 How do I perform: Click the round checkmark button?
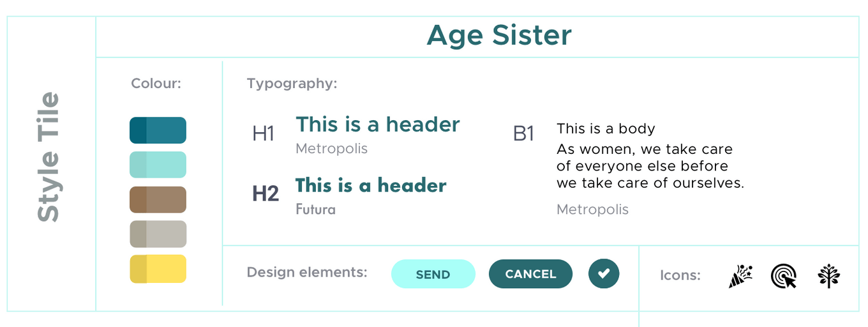604,273
